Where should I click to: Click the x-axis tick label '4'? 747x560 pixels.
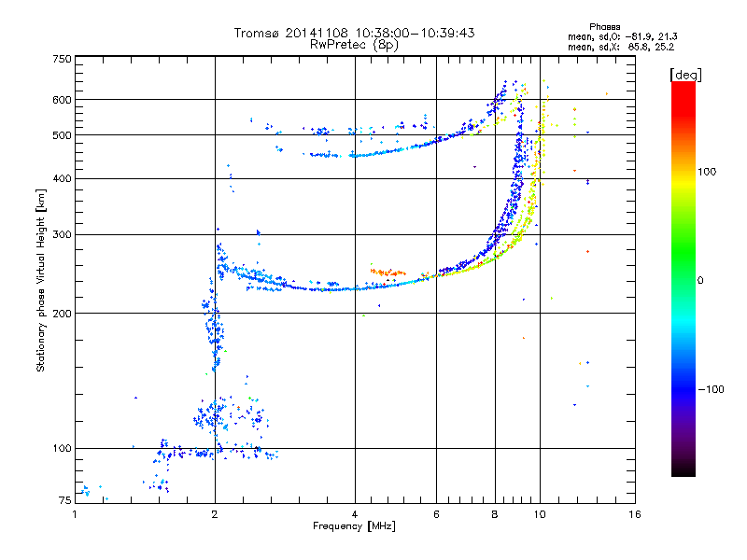pos(355,514)
